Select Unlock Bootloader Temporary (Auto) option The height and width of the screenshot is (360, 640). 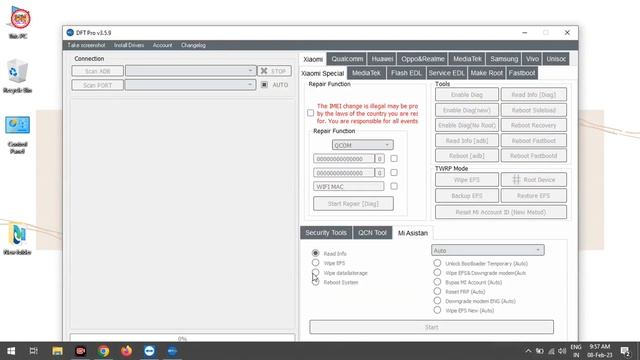[x=437, y=263]
